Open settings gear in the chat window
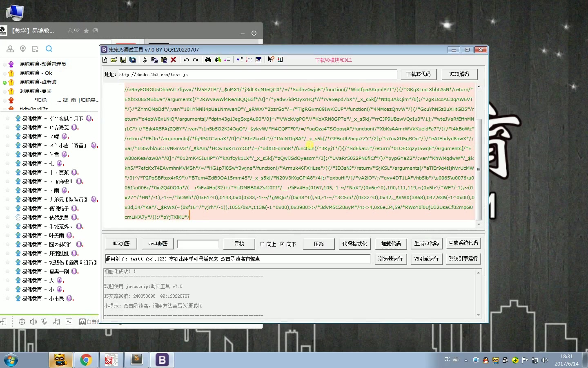The image size is (588, 368). (x=22, y=322)
